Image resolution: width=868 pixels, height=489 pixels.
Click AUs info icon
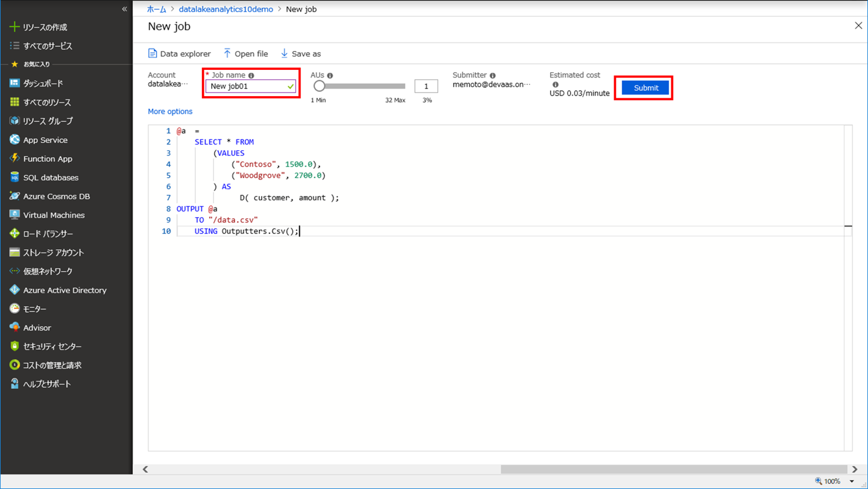coord(330,76)
